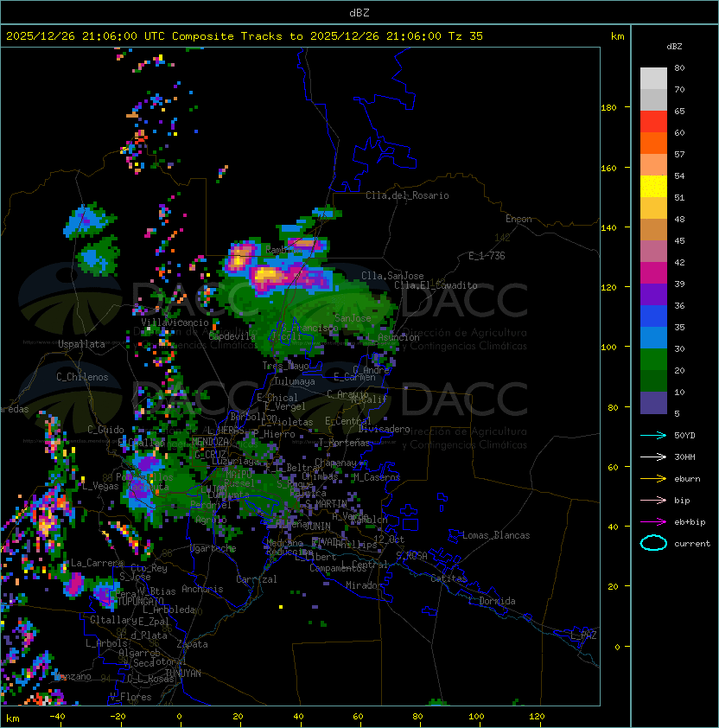
Task: Click the 30HM legend label
Action: pos(684,457)
